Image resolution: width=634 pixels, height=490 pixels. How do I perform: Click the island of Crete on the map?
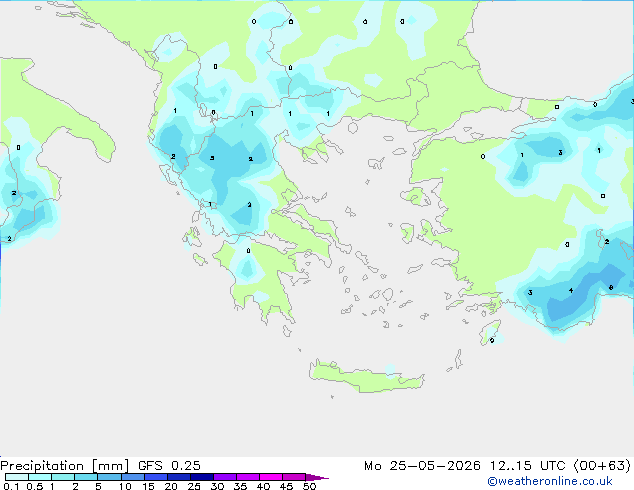coord(367,377)
